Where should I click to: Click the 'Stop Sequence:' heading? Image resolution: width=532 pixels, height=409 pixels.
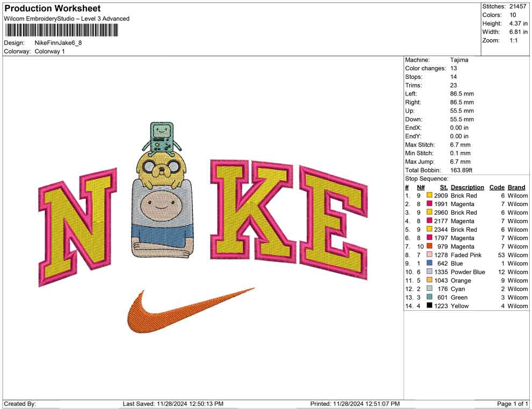[427, 179]
